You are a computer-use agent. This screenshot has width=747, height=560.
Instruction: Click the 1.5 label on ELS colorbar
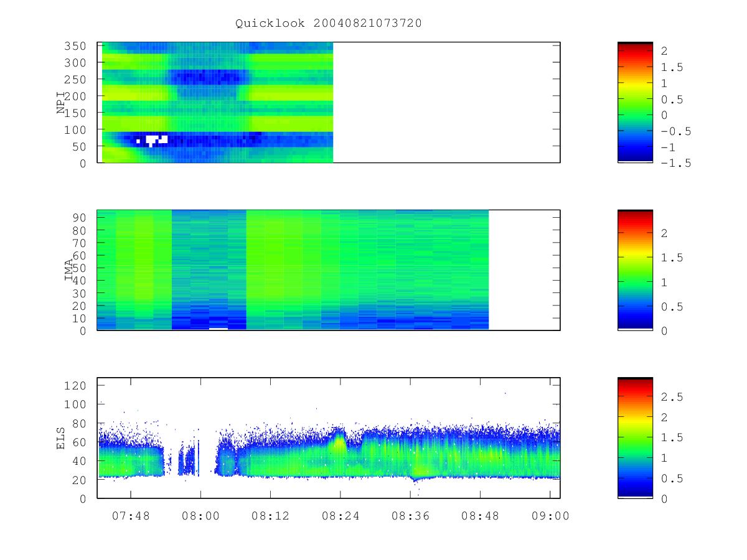click(674, 437)
